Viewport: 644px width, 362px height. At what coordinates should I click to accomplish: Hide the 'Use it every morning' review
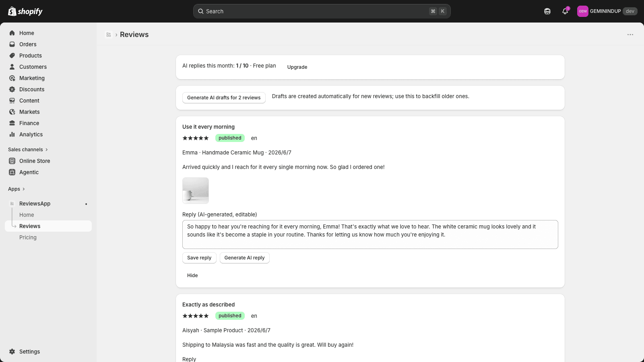(192, 276)
